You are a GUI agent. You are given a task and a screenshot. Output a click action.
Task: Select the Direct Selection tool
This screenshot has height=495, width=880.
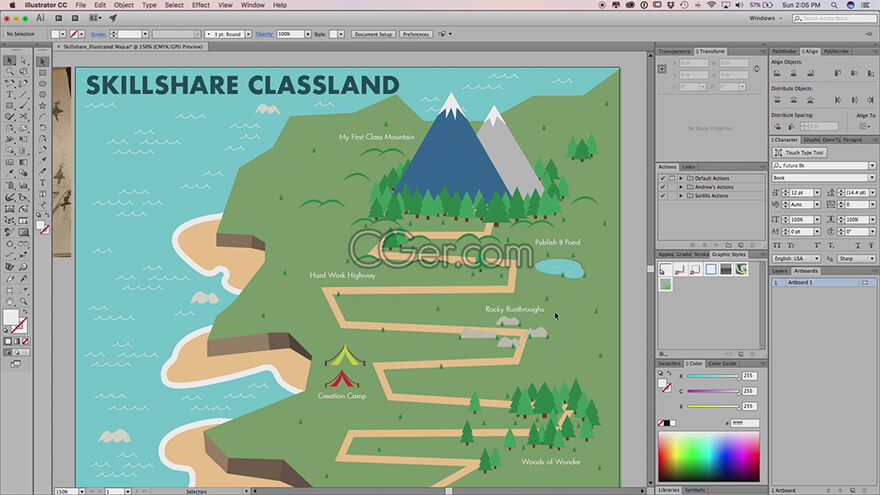pos(24,61)
